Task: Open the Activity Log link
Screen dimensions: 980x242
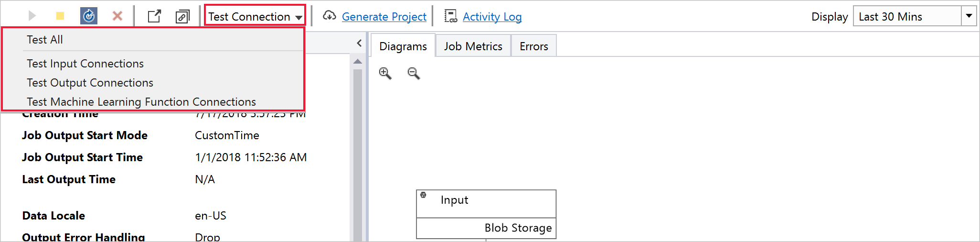Action: 492,17
